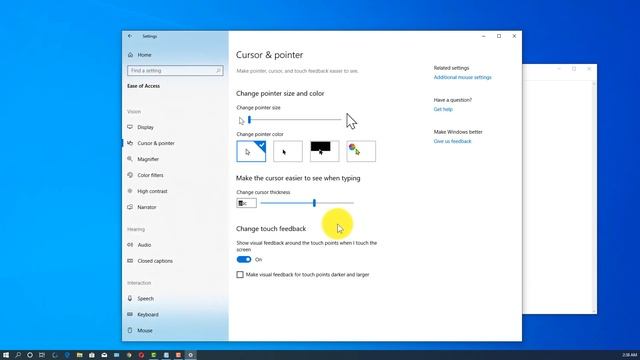Choose the white pointer color option
This screenshot has height=360, width=640.
click(251, 151)
